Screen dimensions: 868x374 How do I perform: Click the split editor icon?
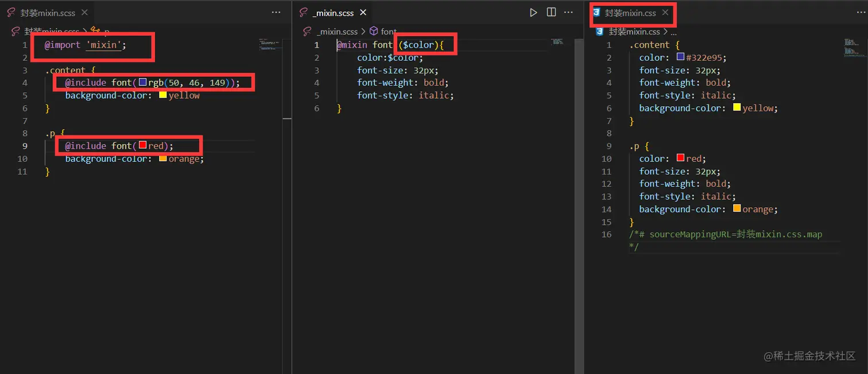pyautogui.click(x=551, y=13)
